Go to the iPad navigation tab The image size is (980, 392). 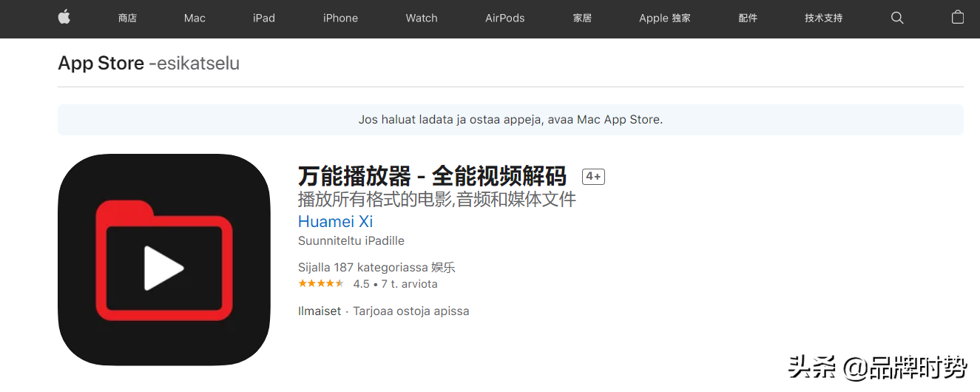click(x=264, y=18)
